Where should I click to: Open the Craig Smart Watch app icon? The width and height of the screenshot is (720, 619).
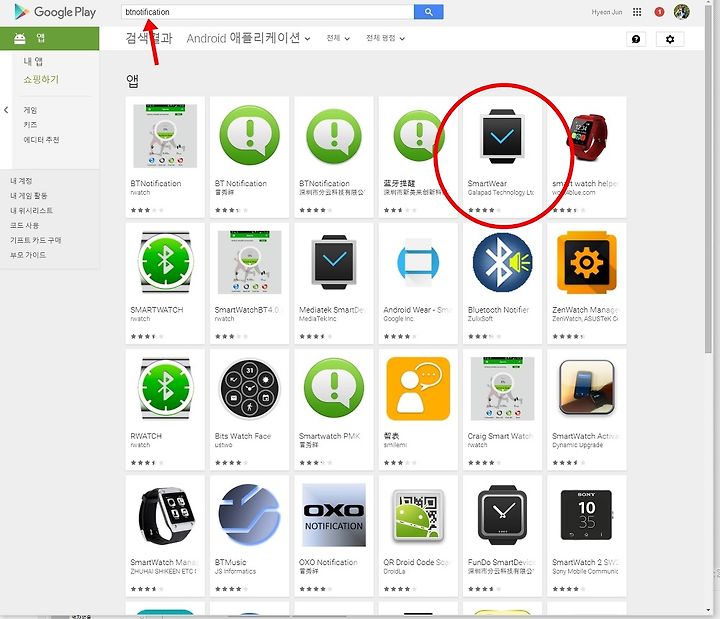[502, 388]
